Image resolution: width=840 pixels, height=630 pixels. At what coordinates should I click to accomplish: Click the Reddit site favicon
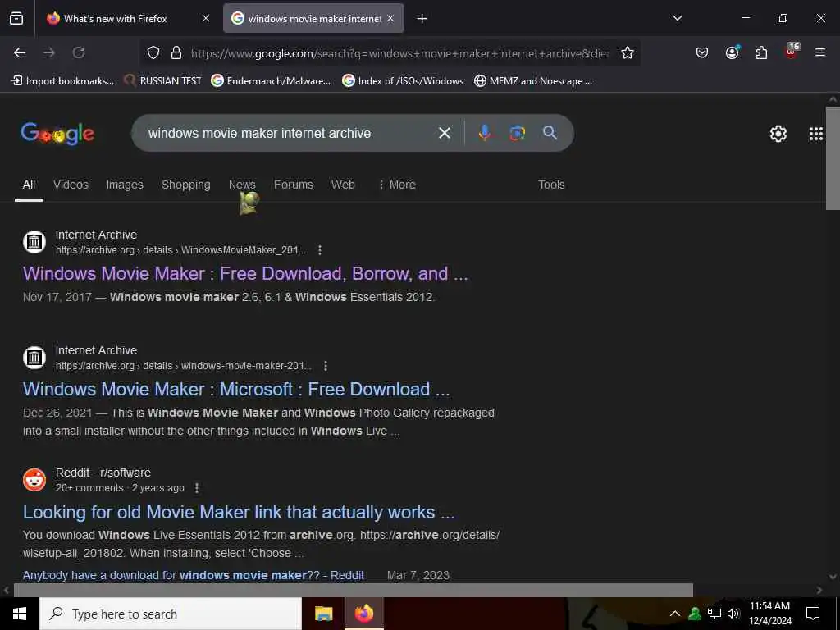pos(34,480)
